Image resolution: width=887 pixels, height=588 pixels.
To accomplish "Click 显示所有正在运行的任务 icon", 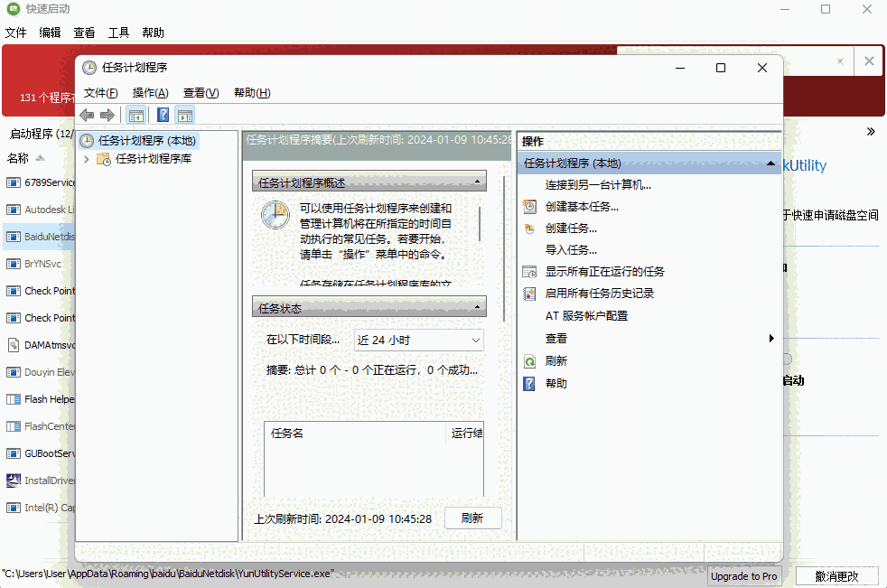I will (528, 271).
